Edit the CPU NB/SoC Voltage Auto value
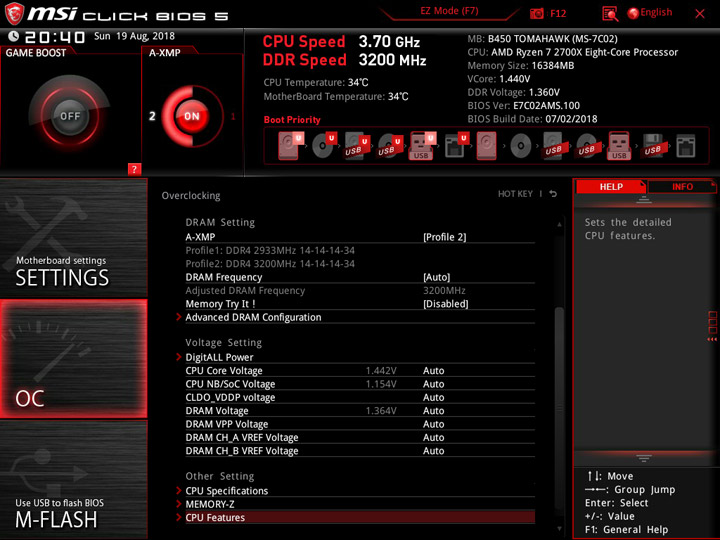 coord(433,384)
